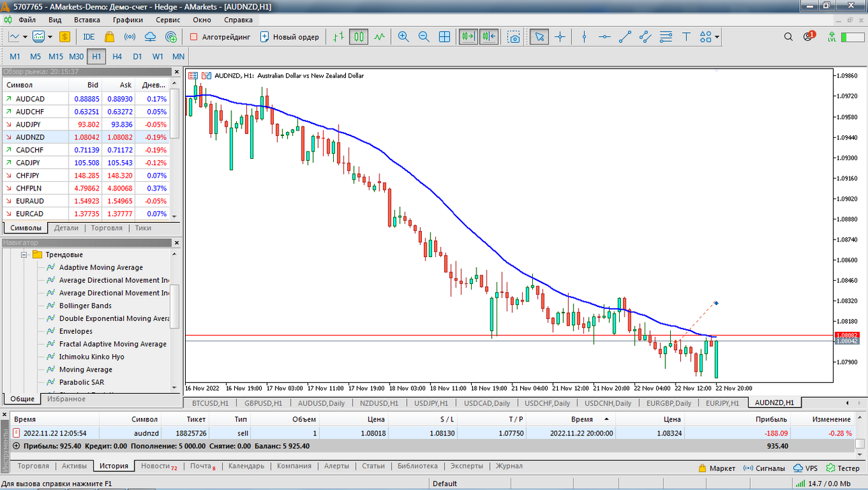Switch to the BTCUSD,H1 chart tab

(210, 403)
